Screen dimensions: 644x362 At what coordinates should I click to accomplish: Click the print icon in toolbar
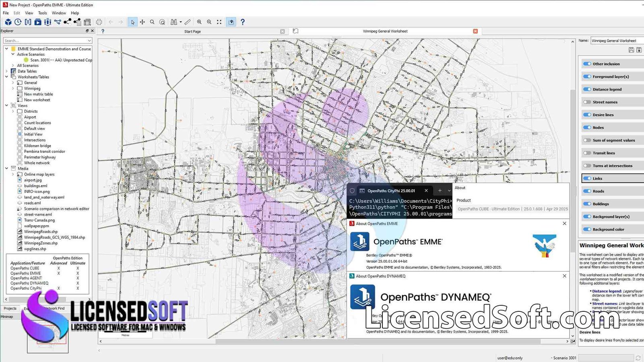pyautogui.click(x=99, y=22)
